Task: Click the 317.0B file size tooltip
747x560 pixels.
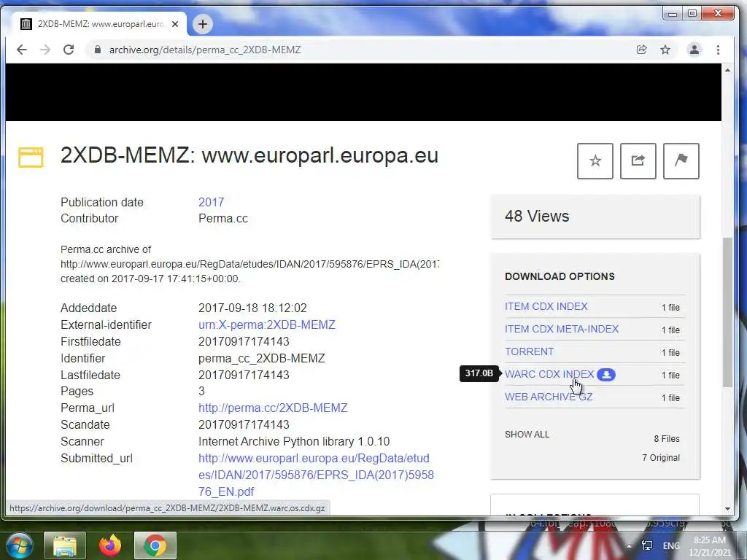Action: coord(479,373)
